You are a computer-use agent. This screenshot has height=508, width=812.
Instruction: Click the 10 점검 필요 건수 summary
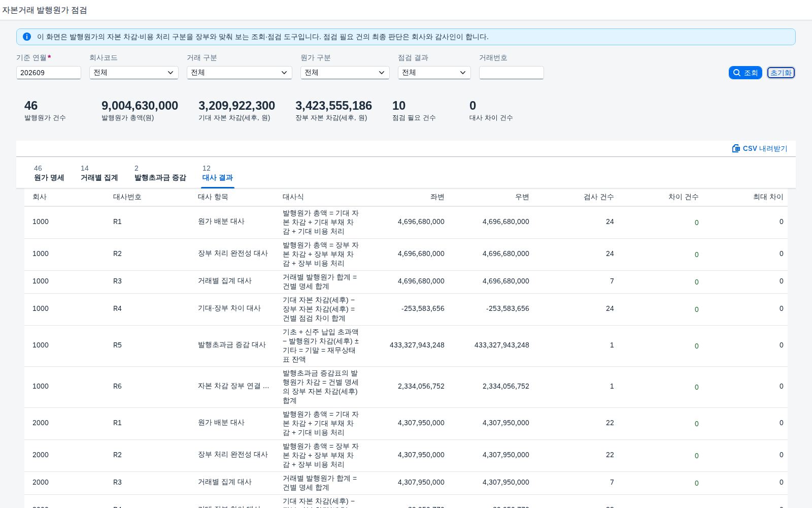pos(414,110)
